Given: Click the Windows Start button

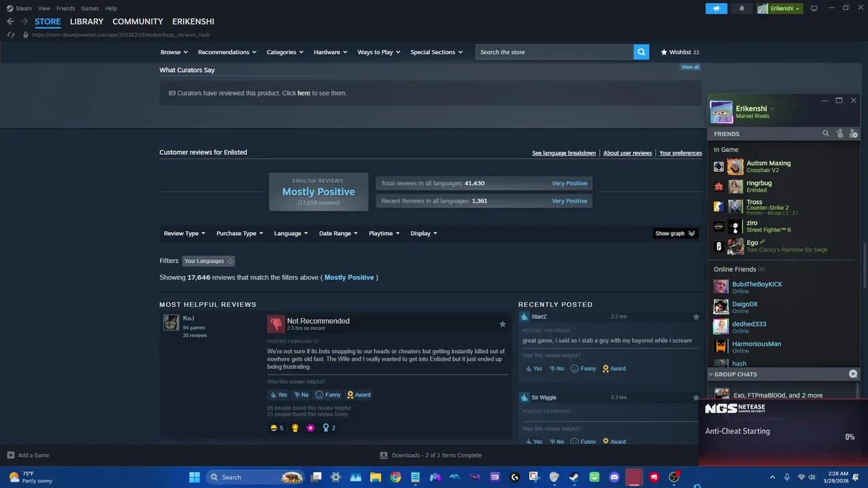Looking at the screenshot, I should [x=195, y=477].
